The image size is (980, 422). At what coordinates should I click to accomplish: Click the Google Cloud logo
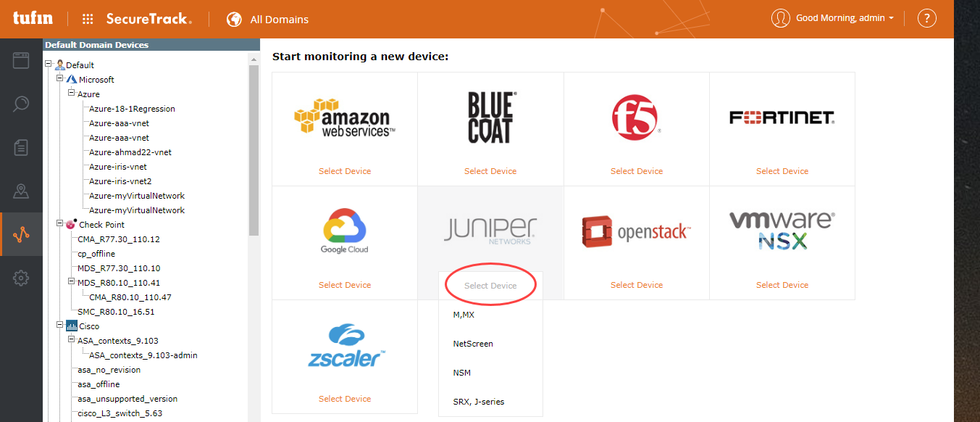point(345,231)
